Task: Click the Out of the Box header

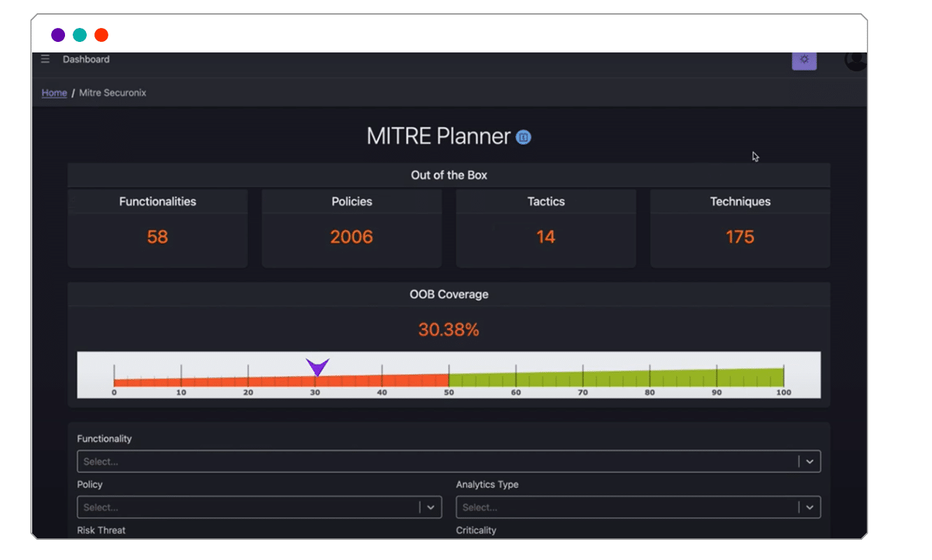Action: (x=449, y=175)
